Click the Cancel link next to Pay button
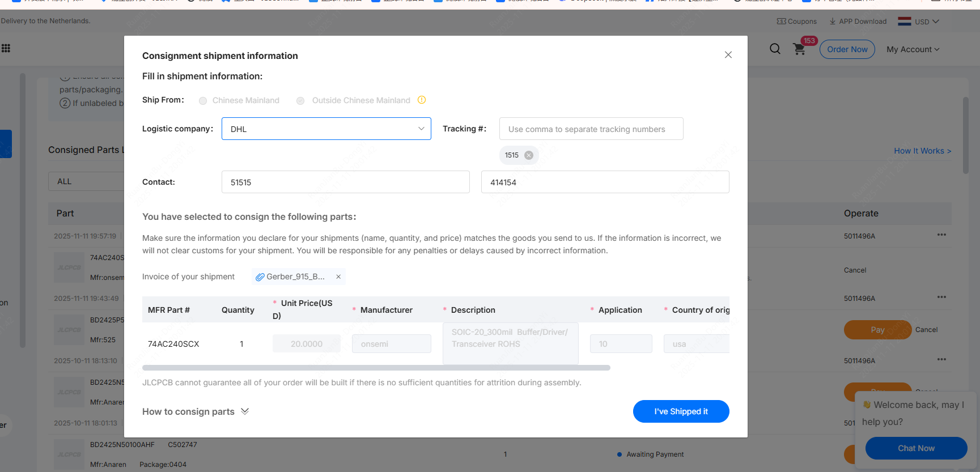 coord(926,330)
